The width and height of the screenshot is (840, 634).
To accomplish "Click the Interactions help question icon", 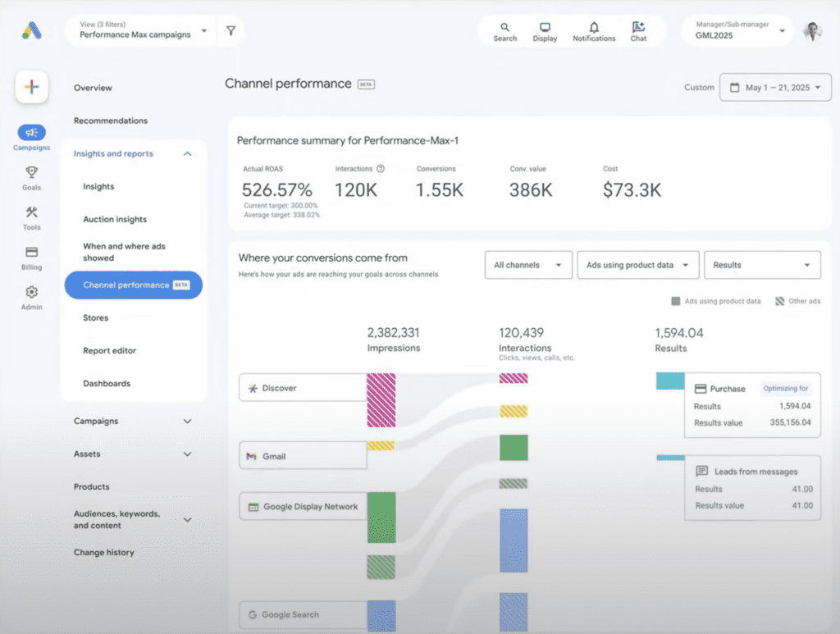I will [381, 169].
